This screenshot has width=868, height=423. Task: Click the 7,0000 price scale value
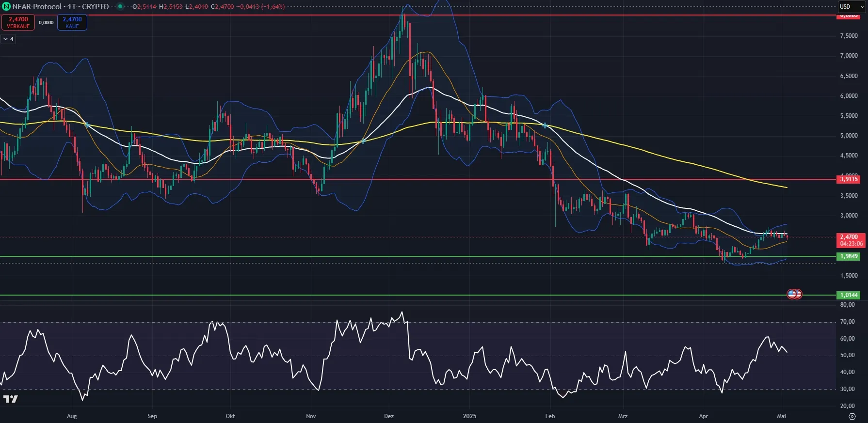pos(849,56)
